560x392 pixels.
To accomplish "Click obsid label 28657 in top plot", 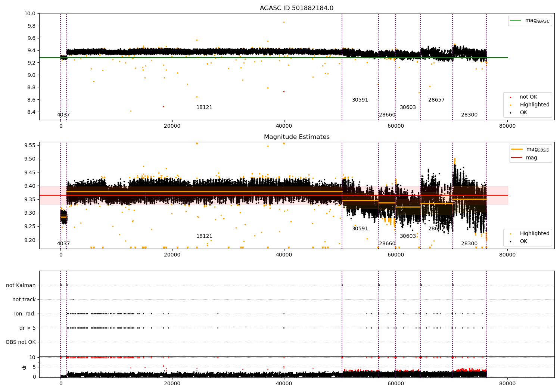I will 436,100.
